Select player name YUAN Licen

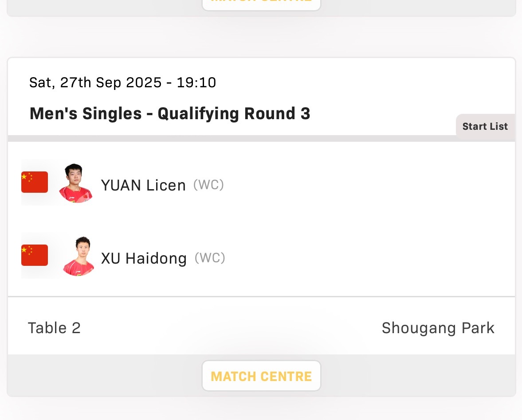point(143,185)
